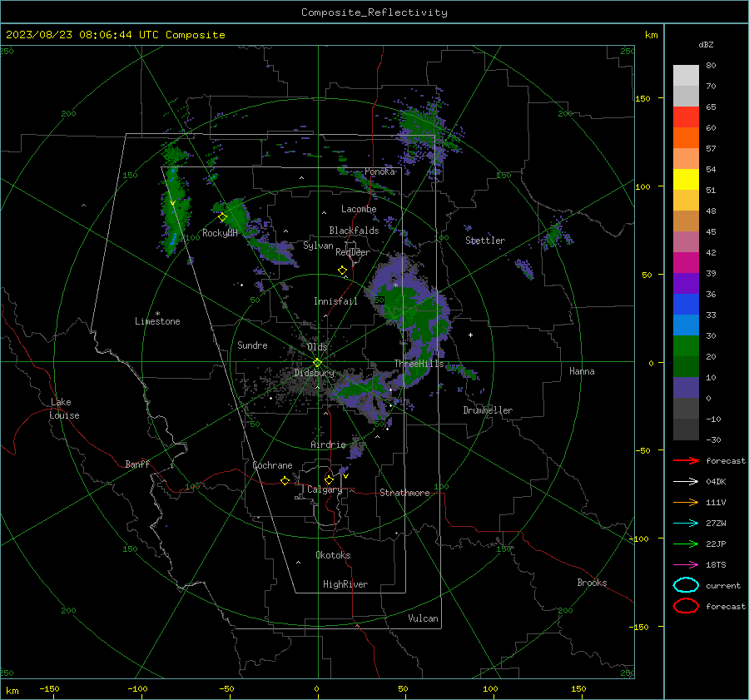Click the yellow V marker northwest of RockyMH
The image size is (749, 700).
tap(173, 204)
